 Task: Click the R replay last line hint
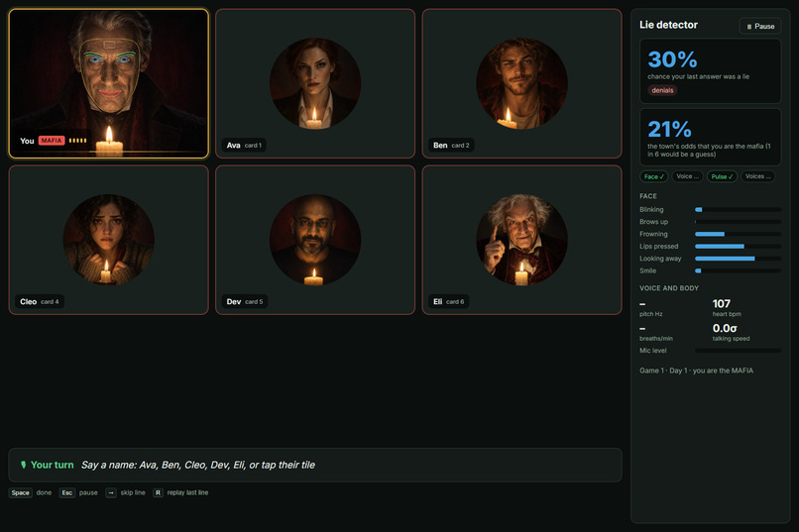tap(180, 492)
